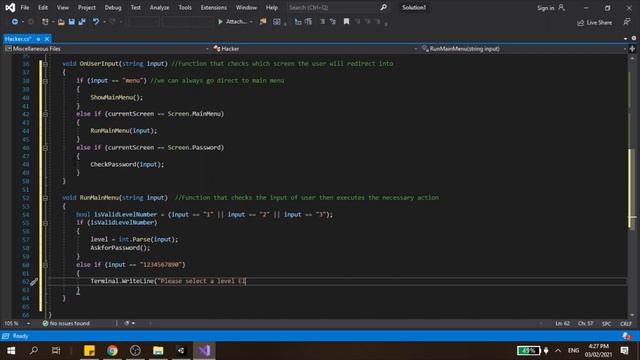This screenshot has height=360, width=640.
Task: Open the Debug menu
Action: pos(113,7)
